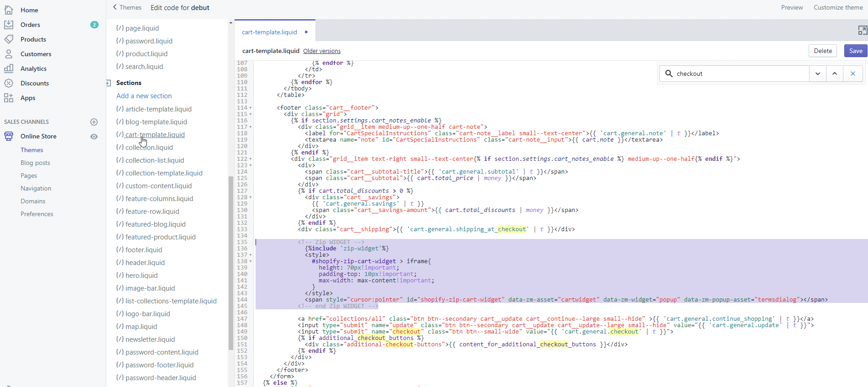Click Customize theme
Viewport: 868px width, 387px height.
838,7
